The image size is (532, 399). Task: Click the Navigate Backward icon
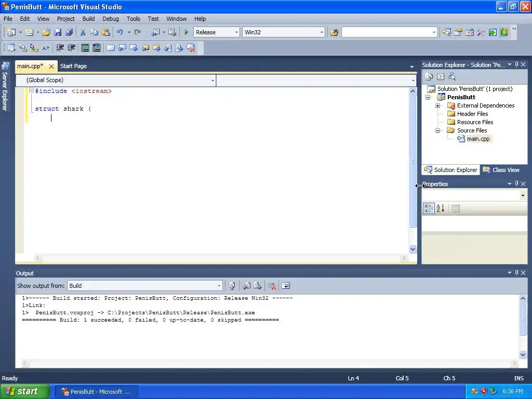coord(156,32)
